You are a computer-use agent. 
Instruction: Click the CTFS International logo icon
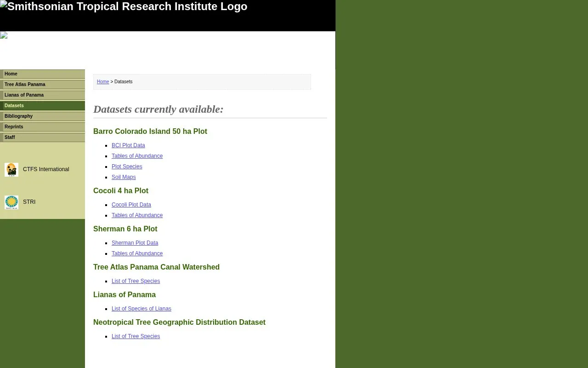(x=11, y=170)
